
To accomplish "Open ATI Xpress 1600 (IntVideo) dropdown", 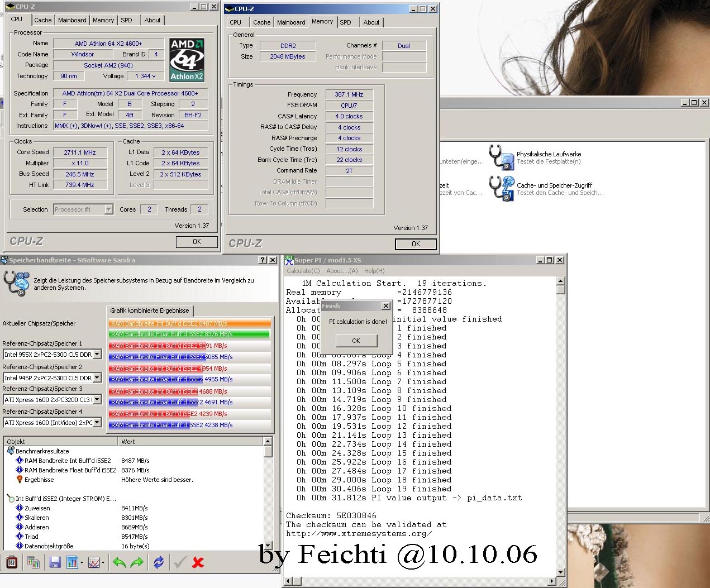I will click(x=97, y=423).
